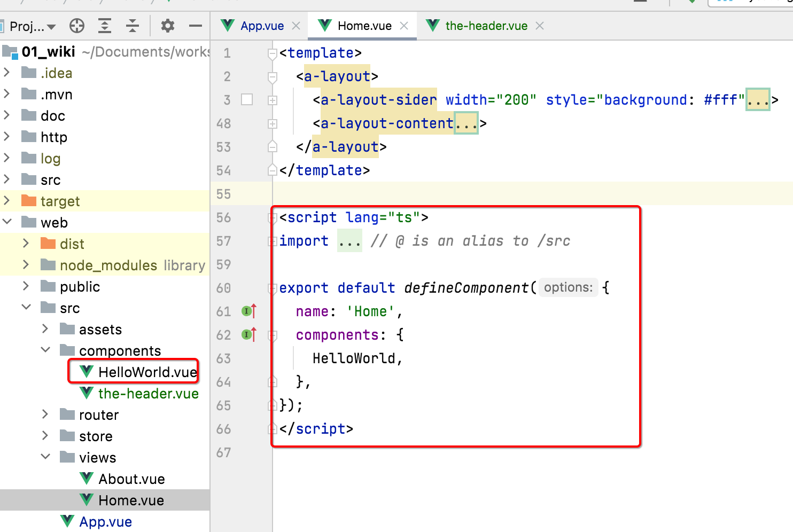Collapse the components folder
The height and width of the screenshot is (532, 793).
click(x=45, y=350)
